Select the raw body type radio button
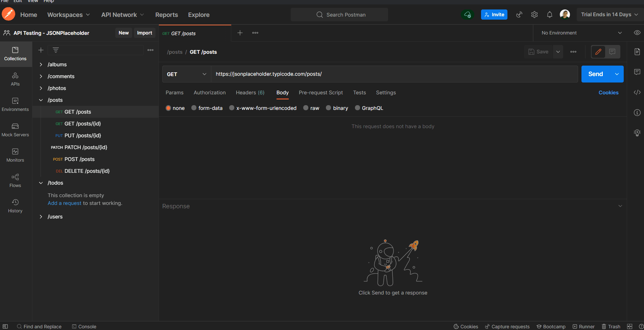Screen dimensions: 644x330 306,108
